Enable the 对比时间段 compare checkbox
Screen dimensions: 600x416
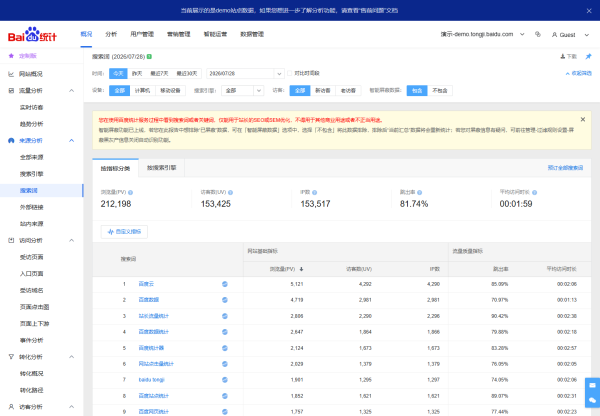290,73
